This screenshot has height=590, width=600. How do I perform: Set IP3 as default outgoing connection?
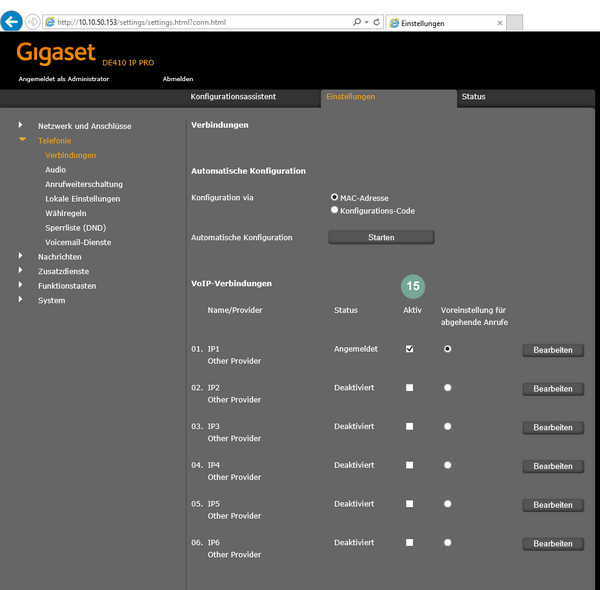447,426
